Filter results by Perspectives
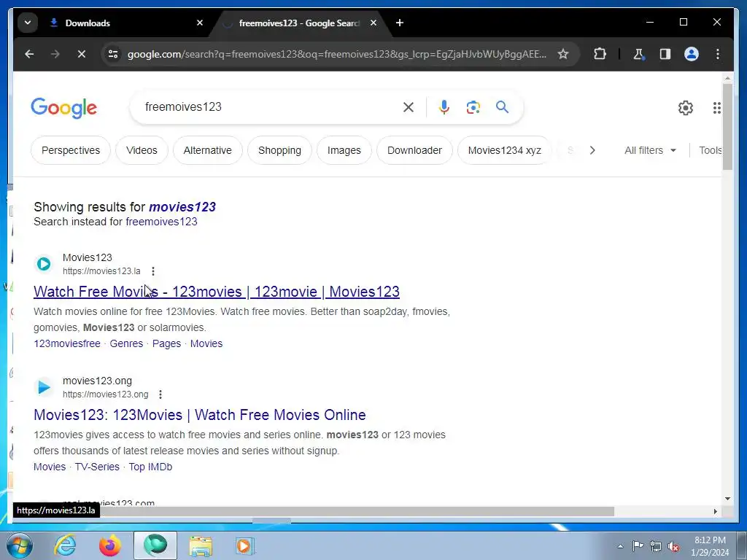This screenshot has width=747, height=560. 71,150
